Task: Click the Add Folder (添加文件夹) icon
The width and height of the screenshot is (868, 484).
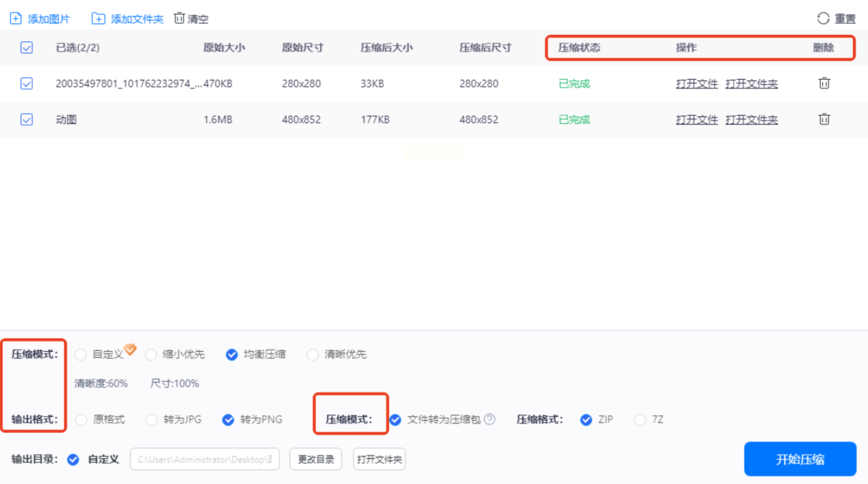Action: pos(98,18)
